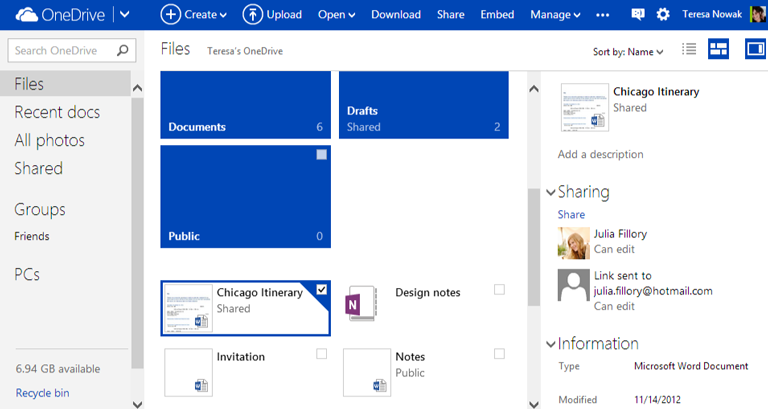Expand the Create dropdown menu

(194, 15)
